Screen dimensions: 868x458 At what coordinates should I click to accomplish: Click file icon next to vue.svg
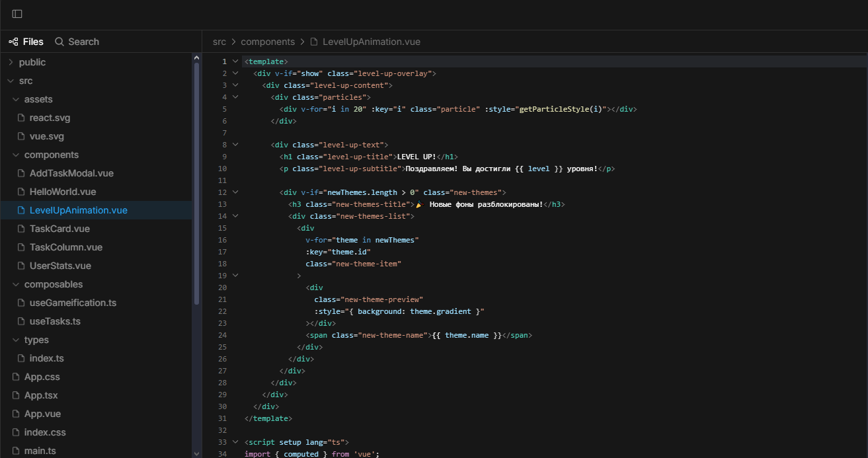[x=21, y=136]
